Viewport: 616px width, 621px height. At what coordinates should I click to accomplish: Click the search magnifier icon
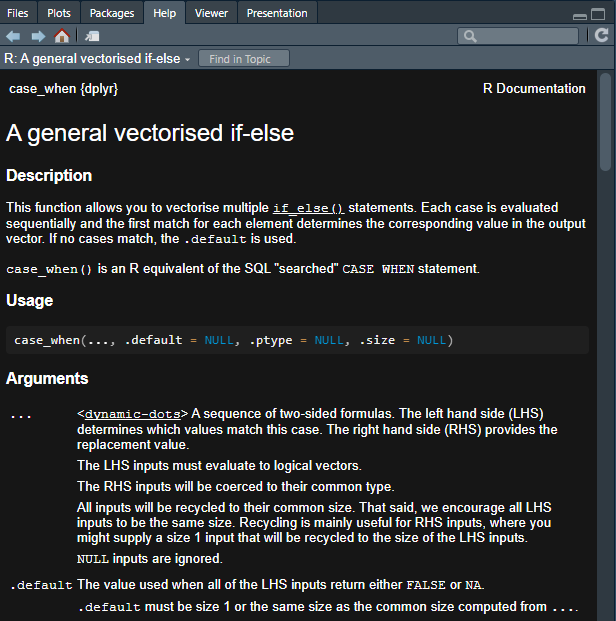pyautogui.click(x=470, y=36)
